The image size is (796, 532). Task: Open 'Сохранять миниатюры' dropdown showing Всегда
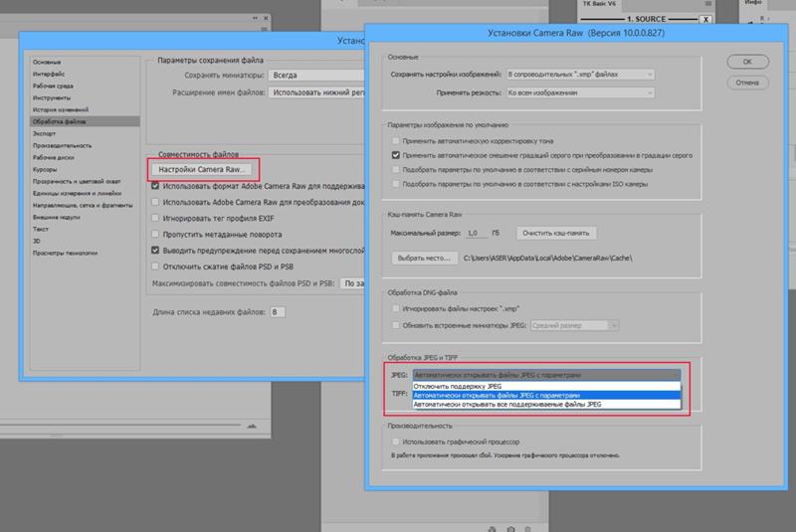316,75
